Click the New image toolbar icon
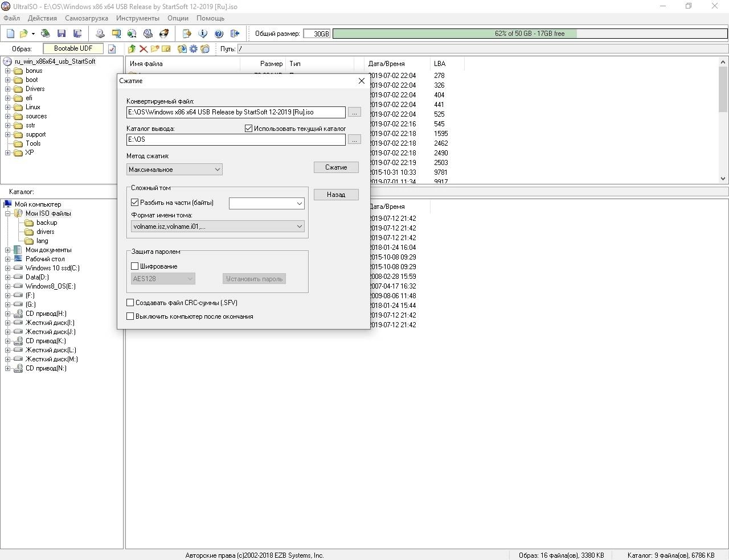The height and width of the screenshot is (560, 729). coord(10,34)
